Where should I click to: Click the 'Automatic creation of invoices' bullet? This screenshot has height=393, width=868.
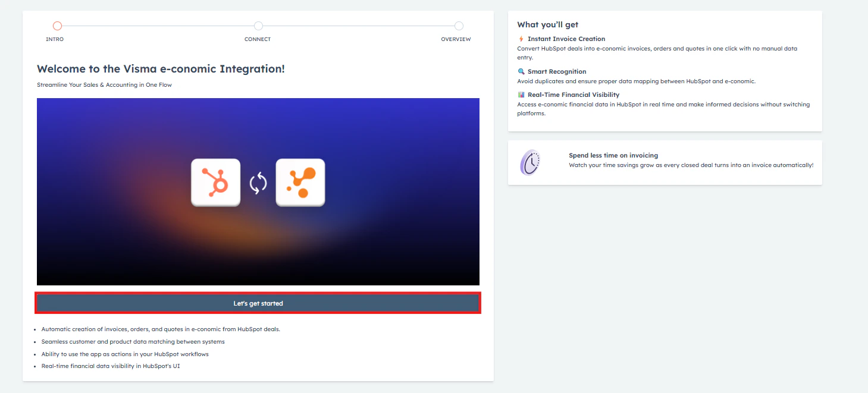[161, 329]
